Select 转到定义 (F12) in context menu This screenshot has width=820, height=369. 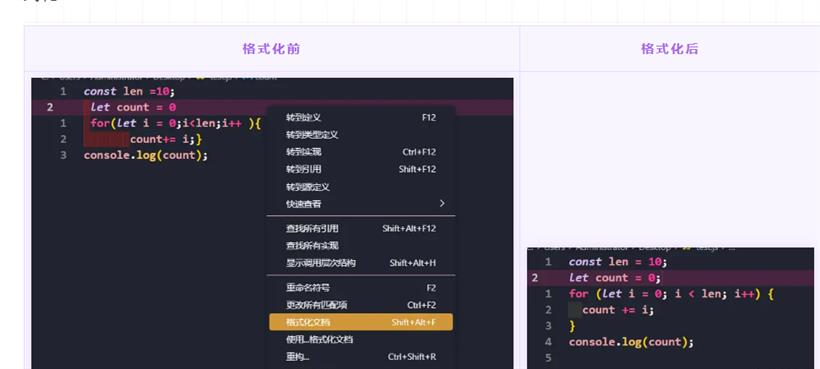pyautogui.click(x=361, y=118)
